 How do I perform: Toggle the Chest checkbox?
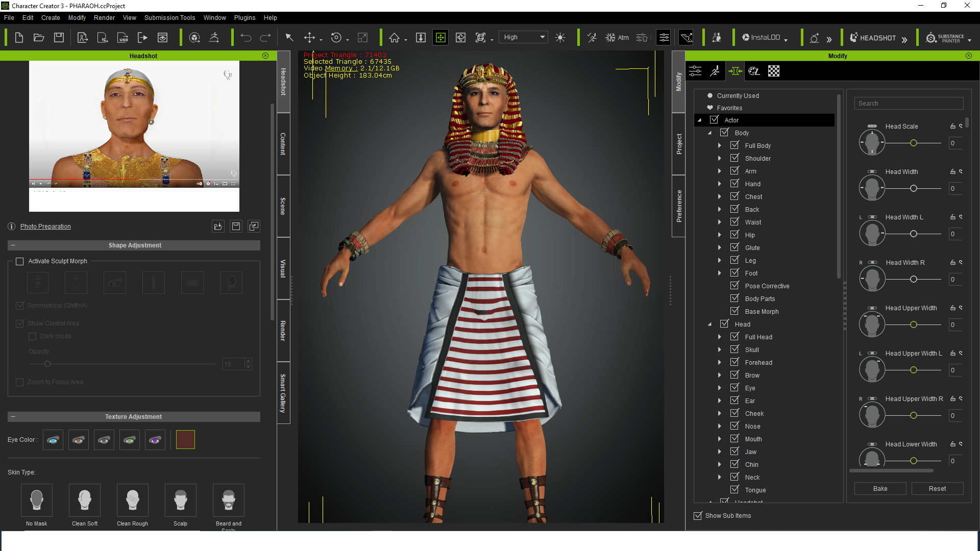coord(734,196)
